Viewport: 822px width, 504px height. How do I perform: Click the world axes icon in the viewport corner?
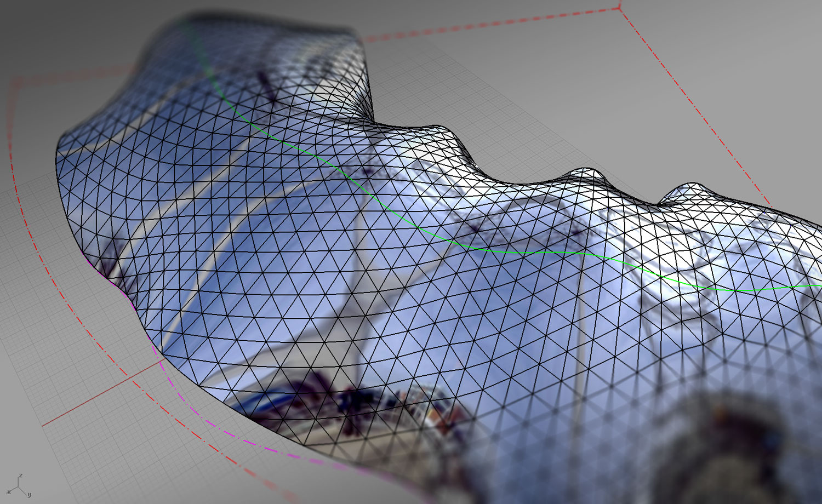(19, 485)
